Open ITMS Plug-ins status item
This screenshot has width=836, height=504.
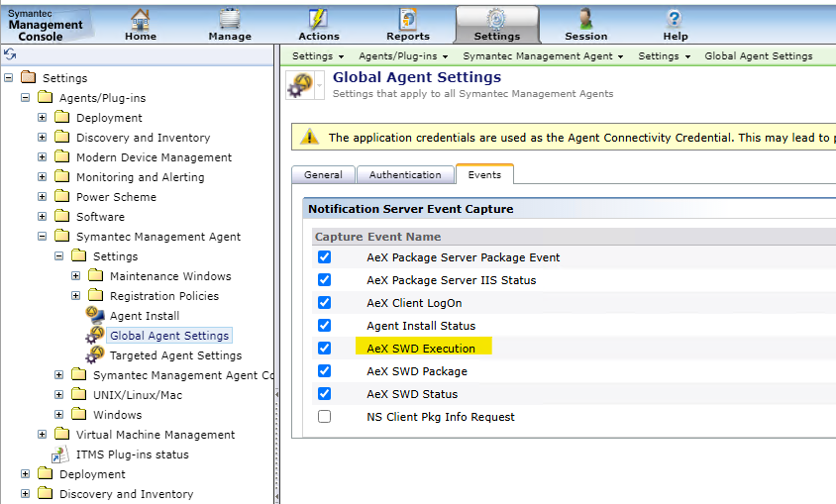132,454
